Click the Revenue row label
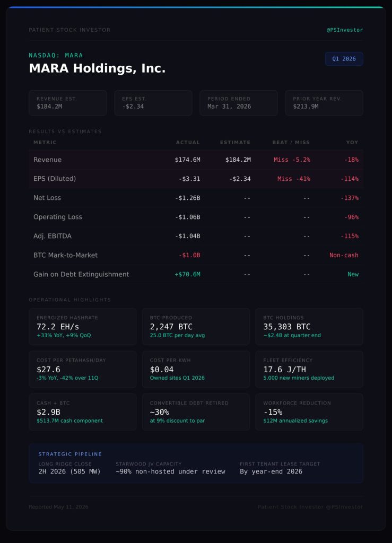Image resolution: width=392 pixels, height=543 pixels. point(47,160)
